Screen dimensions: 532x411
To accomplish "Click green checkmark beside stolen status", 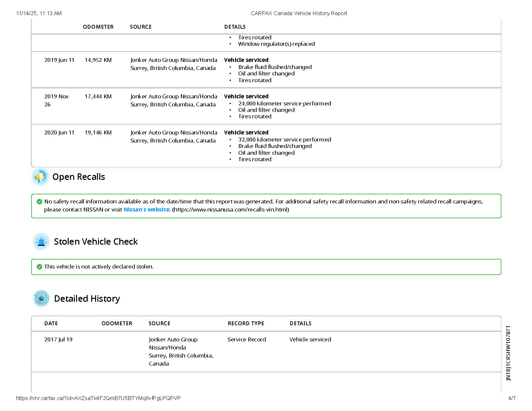I will [x=39, y=267].
